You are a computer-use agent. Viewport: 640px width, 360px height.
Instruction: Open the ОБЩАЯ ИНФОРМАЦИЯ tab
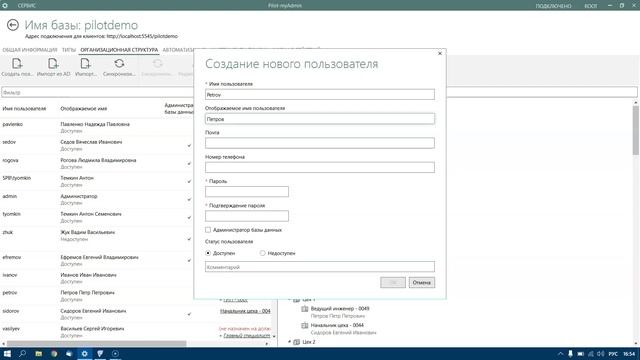[30, 50]
